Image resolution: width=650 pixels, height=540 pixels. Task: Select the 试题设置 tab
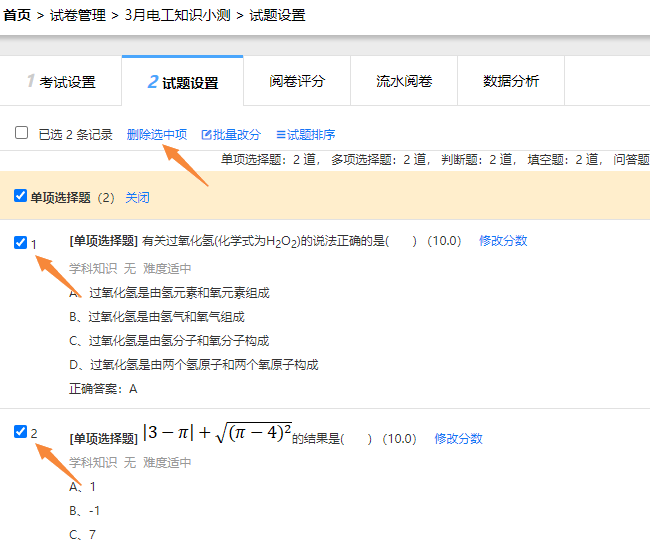(183, 82)
